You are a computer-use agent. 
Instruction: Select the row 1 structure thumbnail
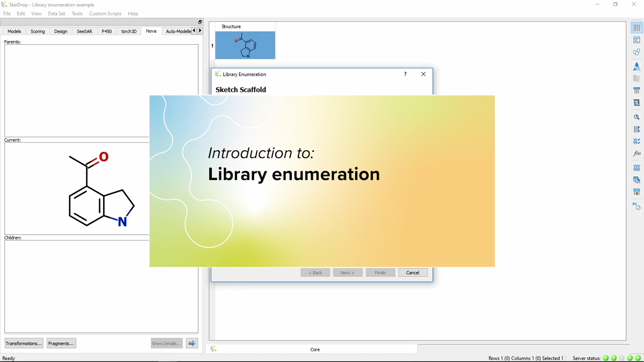245,45
